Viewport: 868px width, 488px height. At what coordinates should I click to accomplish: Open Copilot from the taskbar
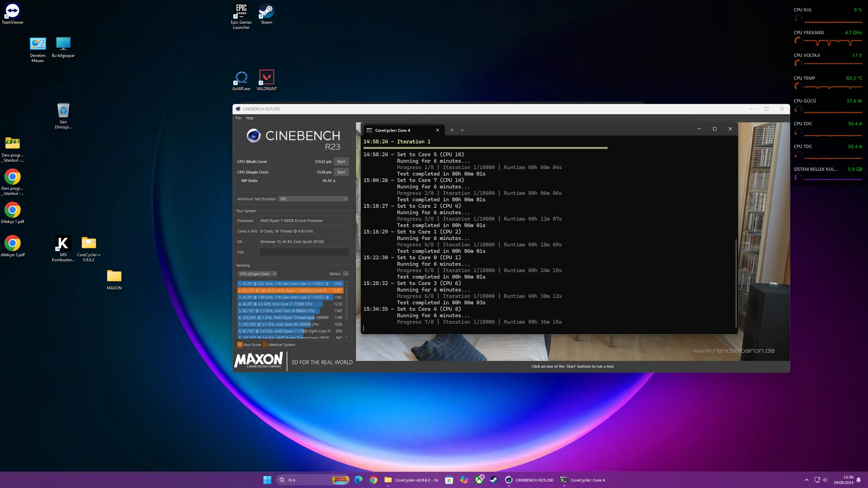pyautogui.click(x=464, y=480)
